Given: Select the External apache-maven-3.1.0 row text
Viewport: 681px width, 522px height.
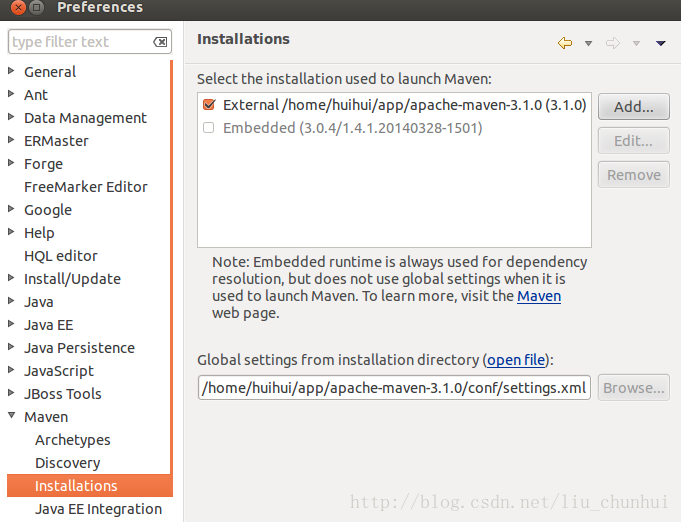Looking at the screenshot, I should tap(405, 105).
